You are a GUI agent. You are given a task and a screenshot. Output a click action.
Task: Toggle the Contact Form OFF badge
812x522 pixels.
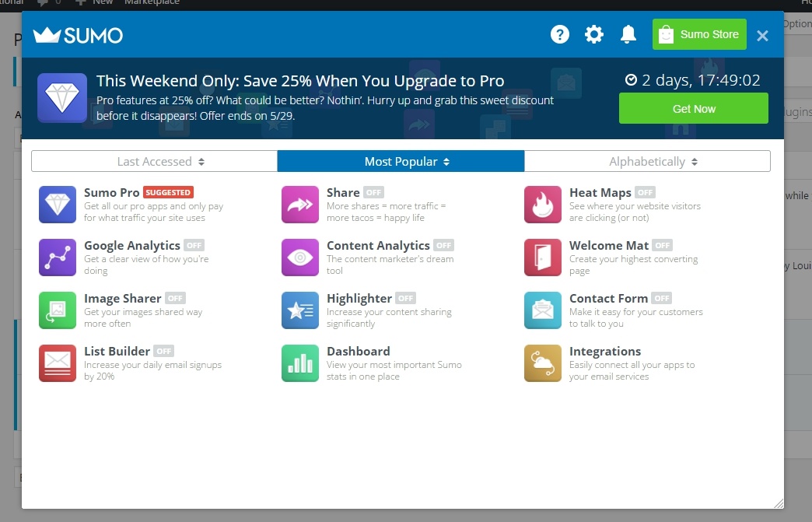(x=662, y=298)
